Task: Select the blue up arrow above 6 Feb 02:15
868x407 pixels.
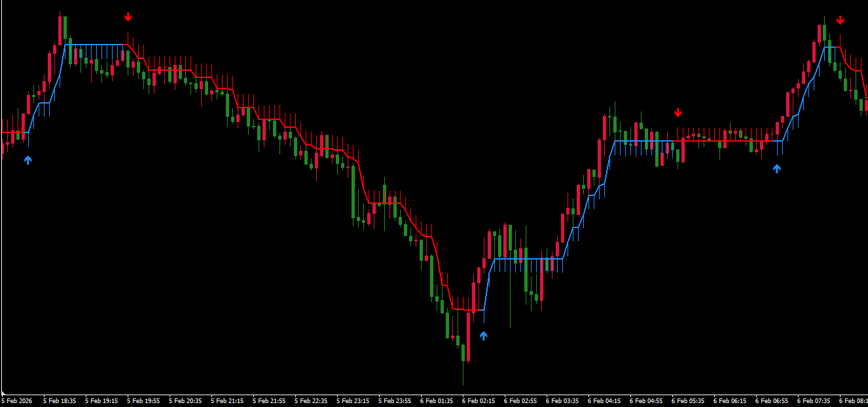Action: pyautogui.click(x=483, y=336)
